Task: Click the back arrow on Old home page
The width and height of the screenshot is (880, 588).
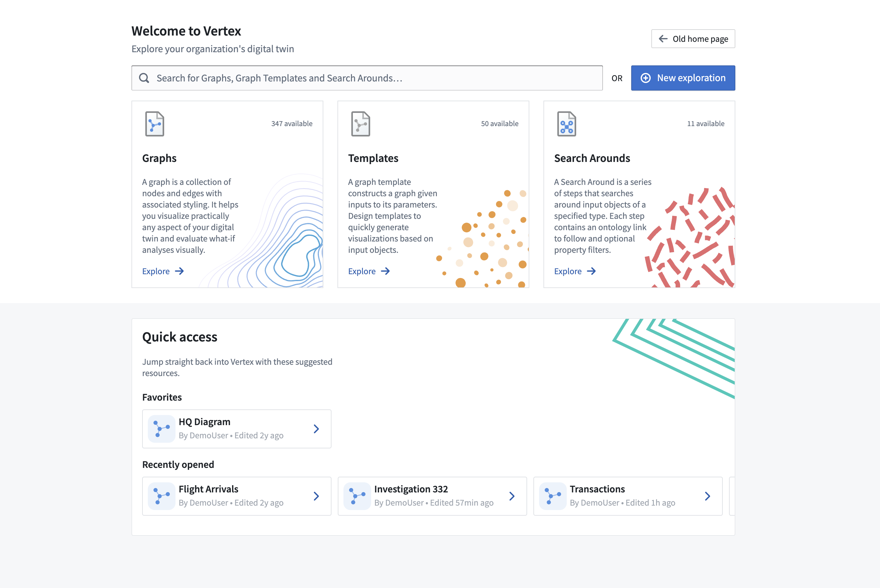Action: click(663, 39)
